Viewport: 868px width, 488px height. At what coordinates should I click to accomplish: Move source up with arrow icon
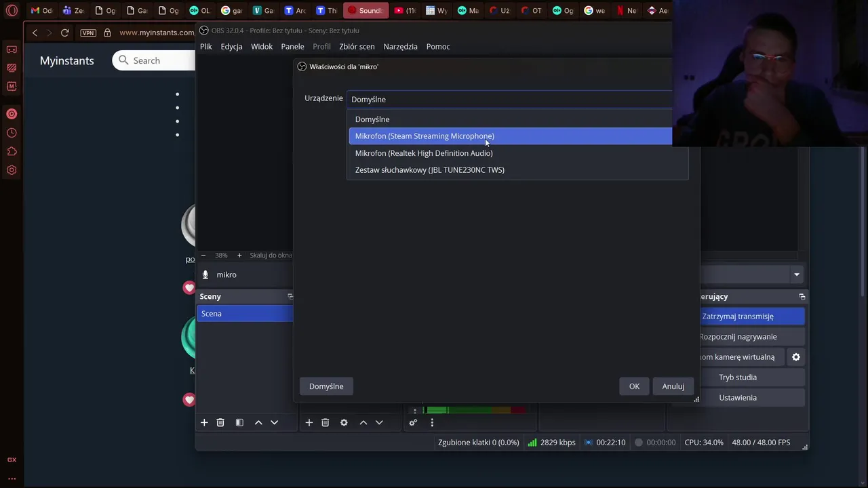363,422
